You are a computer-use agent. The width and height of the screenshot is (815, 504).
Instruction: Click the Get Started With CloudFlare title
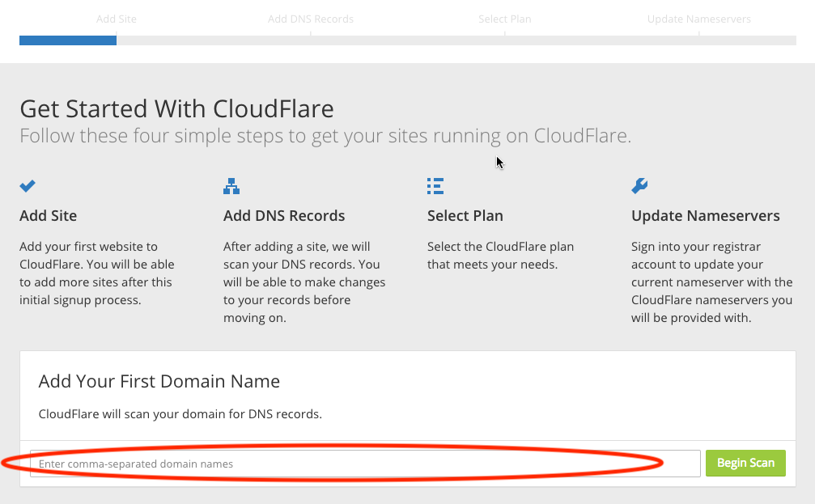click(176, 108)
